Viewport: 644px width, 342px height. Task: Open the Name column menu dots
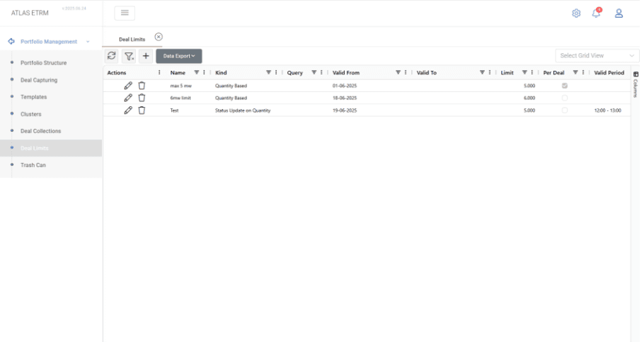pos(204,72)
